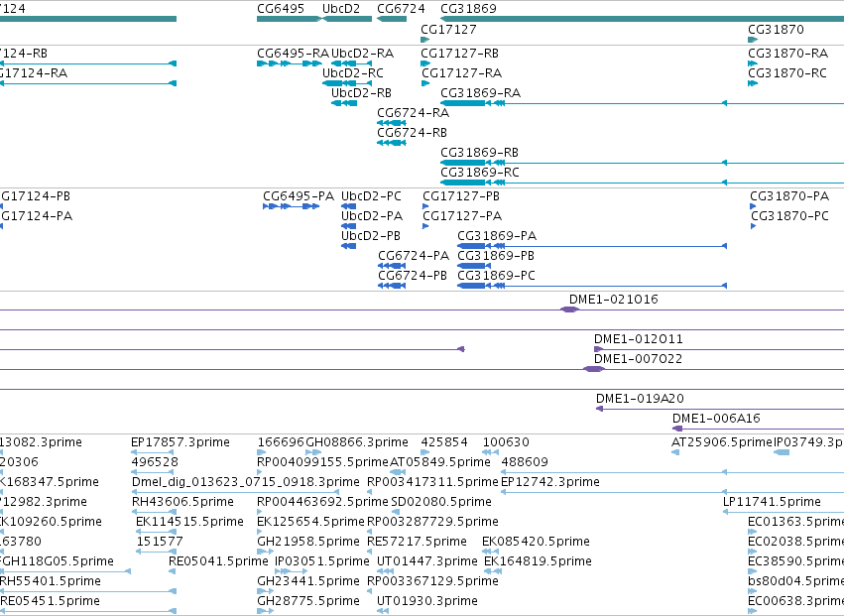
Task: Click the DME1-021O16 feature label
Action: (614, 300)
